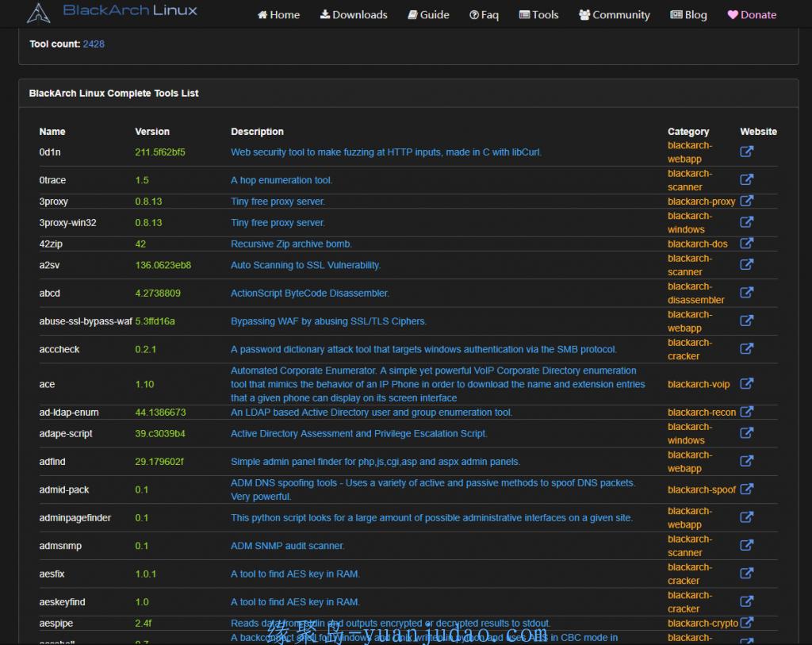Click the blackarch-crypto category link

[703, 624]
